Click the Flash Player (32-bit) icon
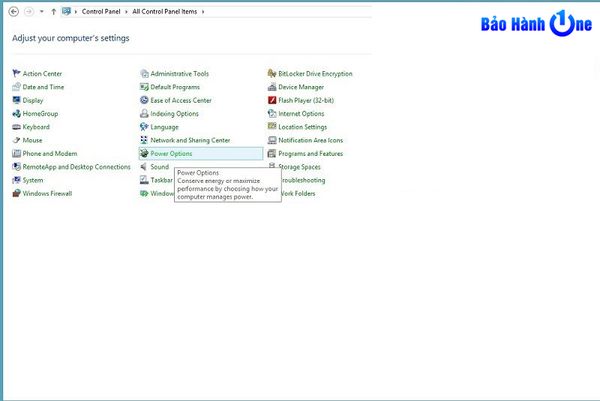Screen dimensions: 600x401 (272, 101)
